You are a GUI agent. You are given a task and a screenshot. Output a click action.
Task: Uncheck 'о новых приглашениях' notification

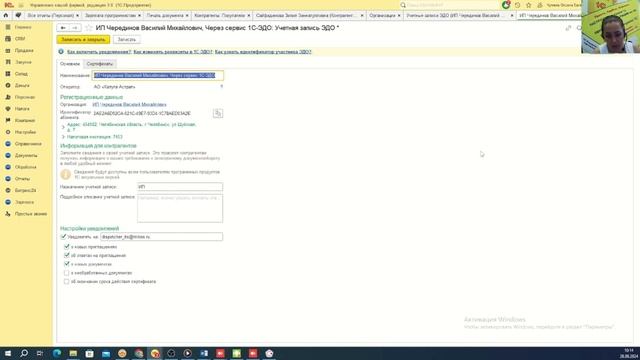coord(67,247)
